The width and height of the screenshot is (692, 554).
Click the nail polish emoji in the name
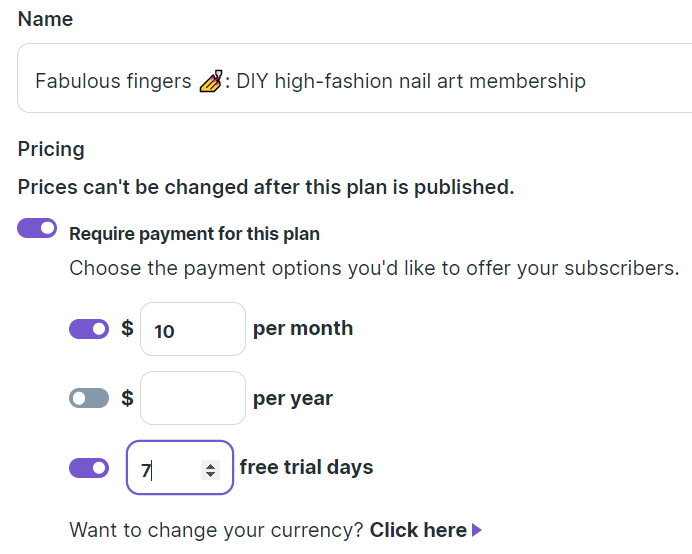tap(210, 81)
